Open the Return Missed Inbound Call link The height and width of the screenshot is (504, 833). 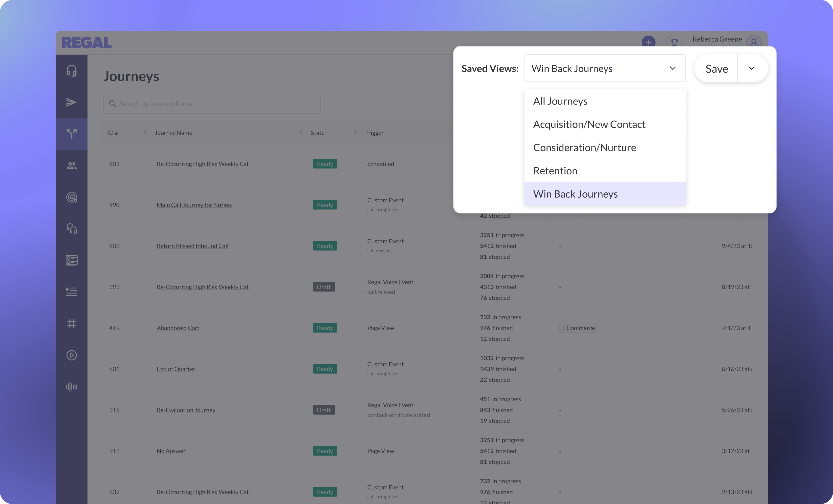pos(192,246)
